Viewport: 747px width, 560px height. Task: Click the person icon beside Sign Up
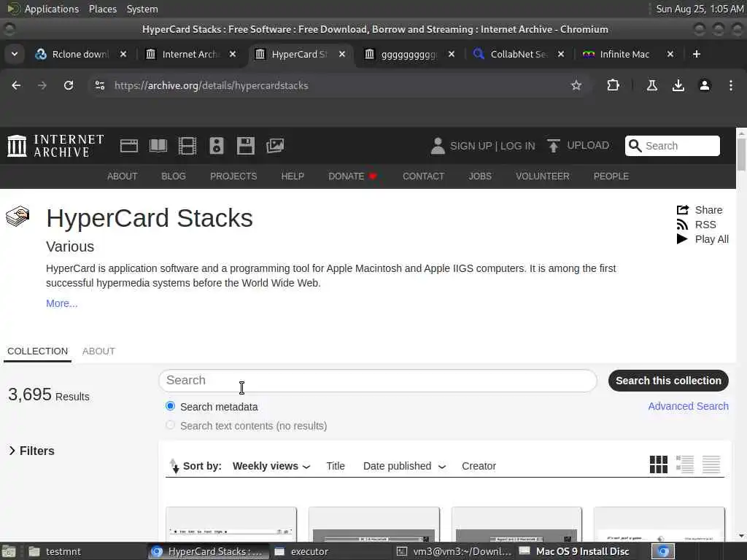coord(438,146)
